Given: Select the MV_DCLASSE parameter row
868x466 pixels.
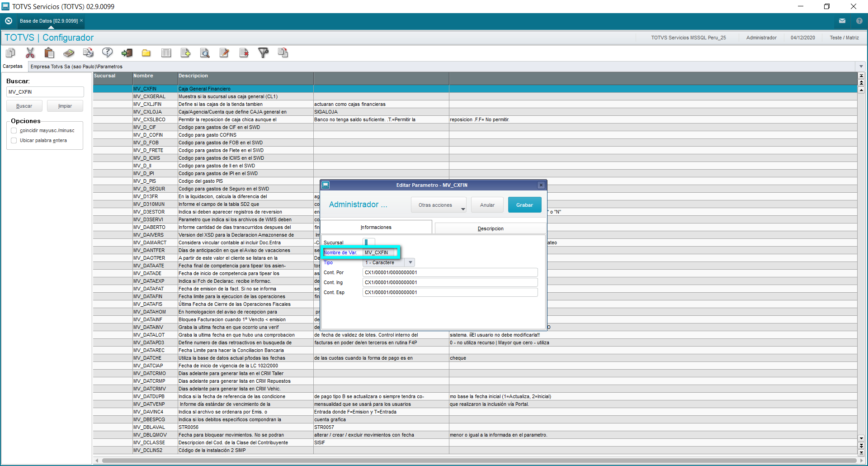Looking at the screenshot, I should click(x=475, y=442).
